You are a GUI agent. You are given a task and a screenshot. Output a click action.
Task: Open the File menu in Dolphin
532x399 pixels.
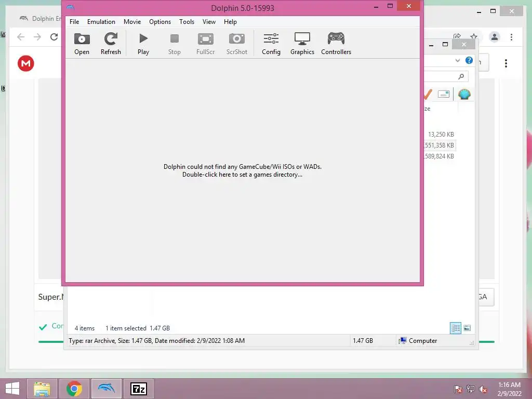(74, 22)
